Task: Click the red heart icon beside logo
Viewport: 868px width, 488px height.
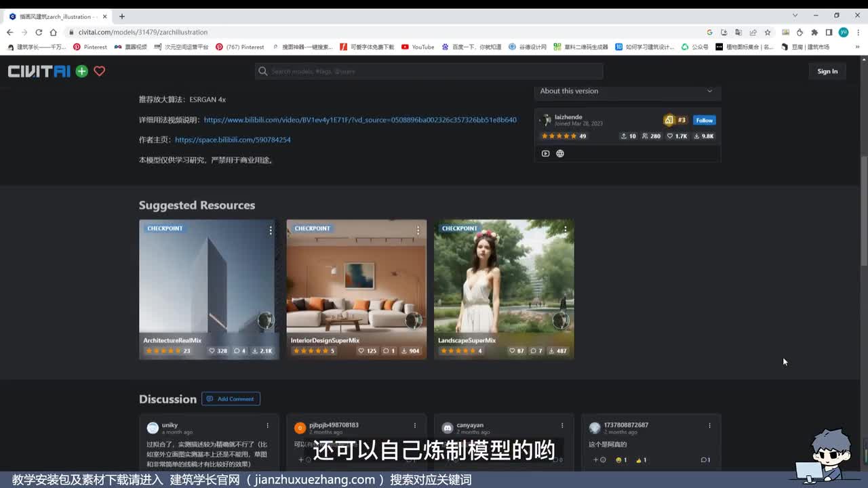Action: point(100,71)
